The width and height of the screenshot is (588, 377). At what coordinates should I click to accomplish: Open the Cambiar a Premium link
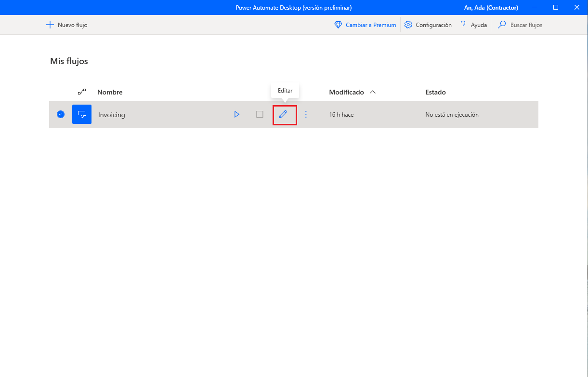click(x=371, y=25)
